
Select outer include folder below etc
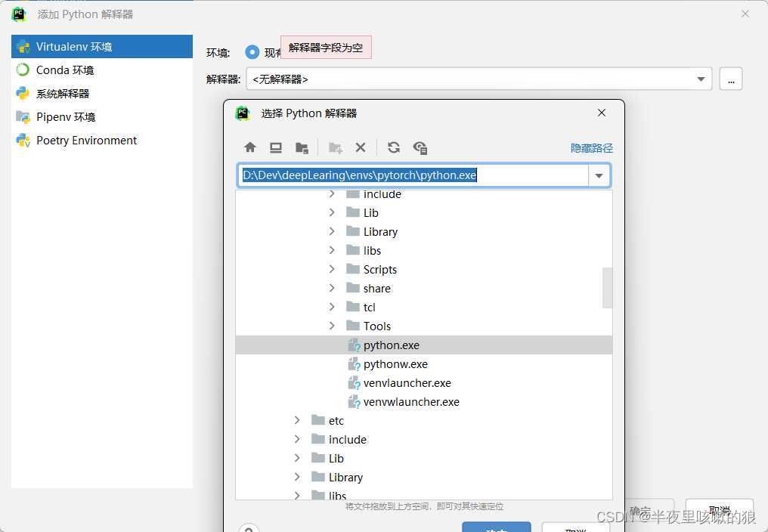click(x=423, y=439)
